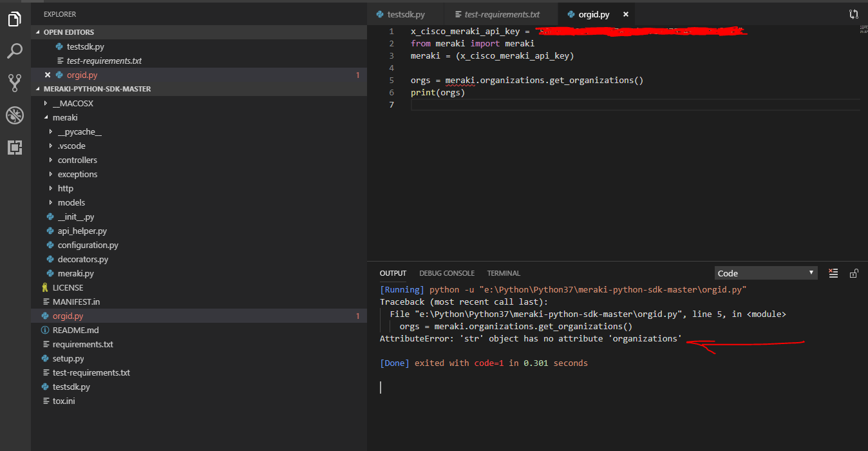Switch to the Debug Console tab
This screenshot has width=868, height=451.
446,273
